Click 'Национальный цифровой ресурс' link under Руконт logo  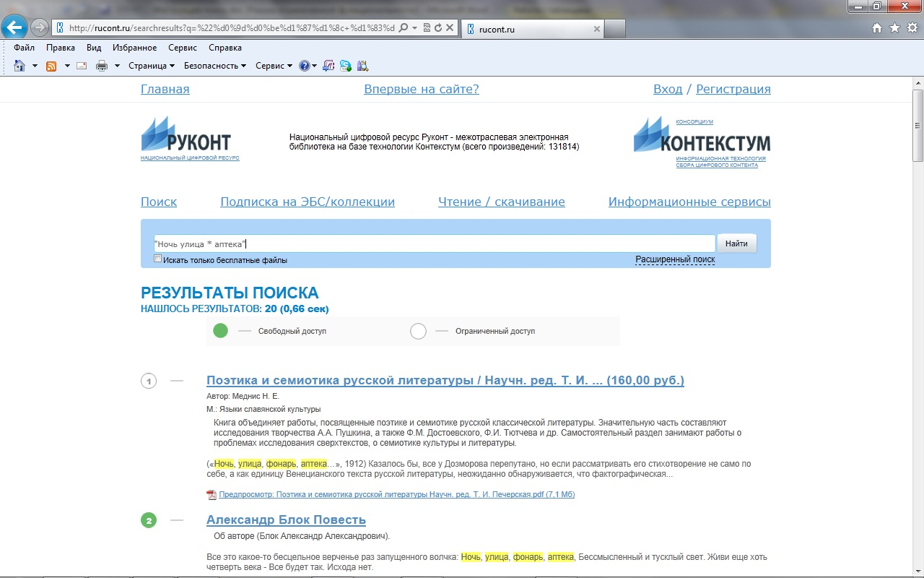[190, 158]
